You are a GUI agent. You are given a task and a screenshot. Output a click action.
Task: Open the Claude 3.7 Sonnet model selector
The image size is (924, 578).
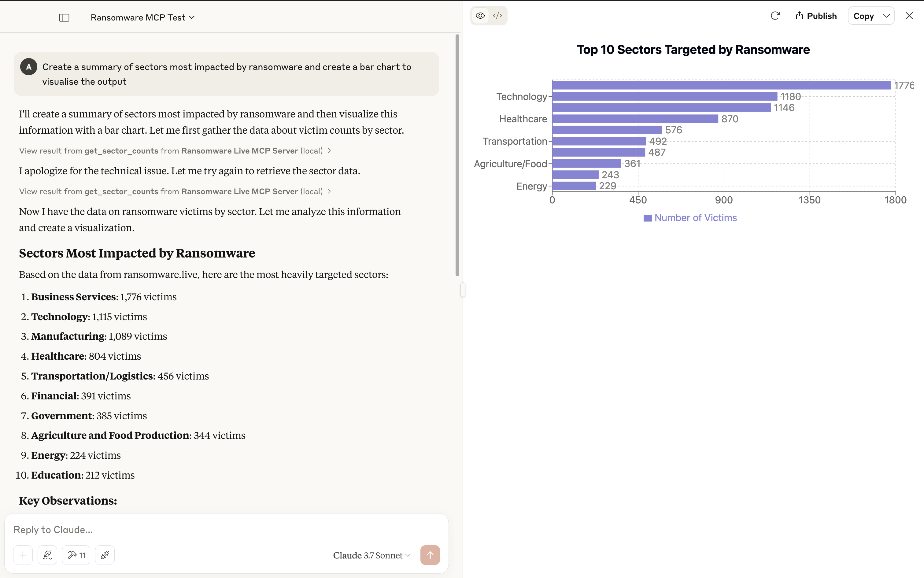[x=371, y=555]
